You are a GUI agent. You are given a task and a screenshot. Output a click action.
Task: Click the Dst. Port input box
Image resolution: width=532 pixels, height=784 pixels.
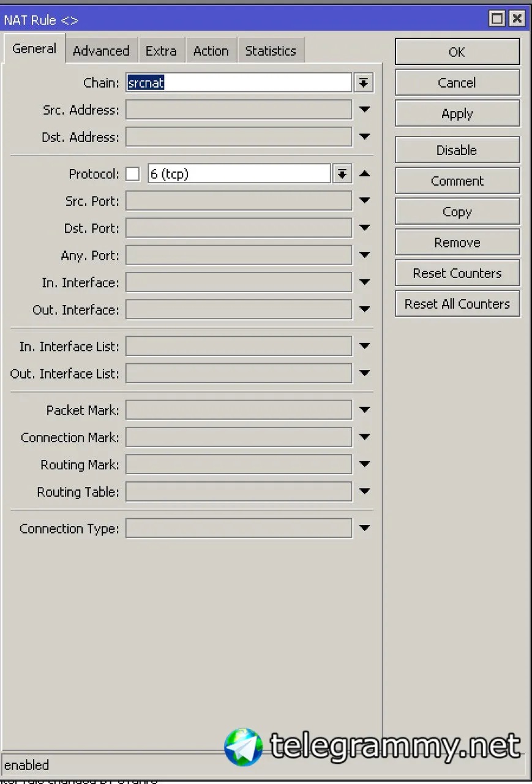coord(239,228)
